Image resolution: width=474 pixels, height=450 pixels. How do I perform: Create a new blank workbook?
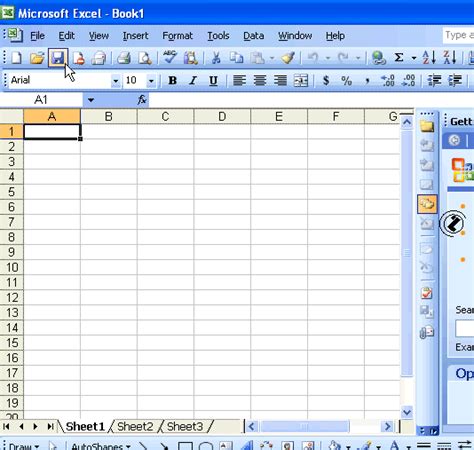pyautogui.click(x=16, y=58)
